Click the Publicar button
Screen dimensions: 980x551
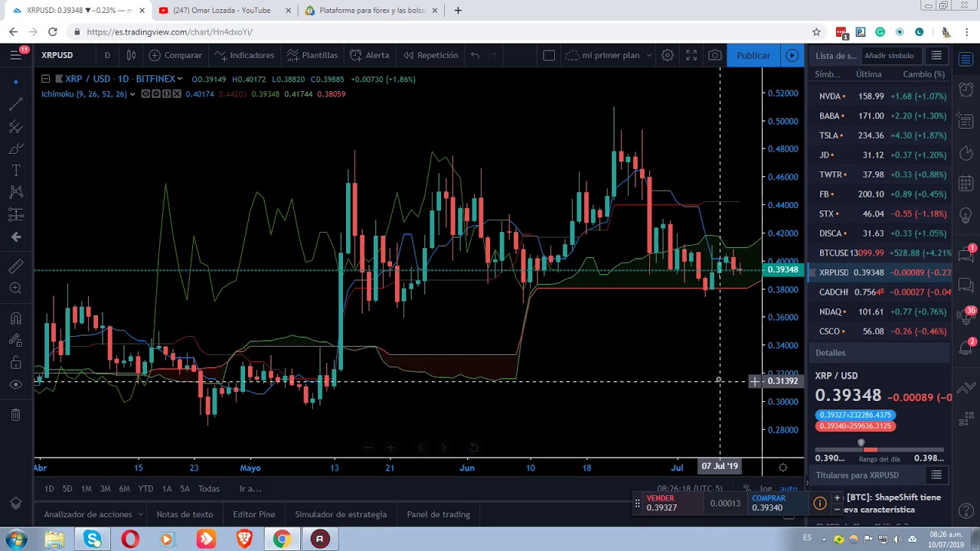[753, 55]
